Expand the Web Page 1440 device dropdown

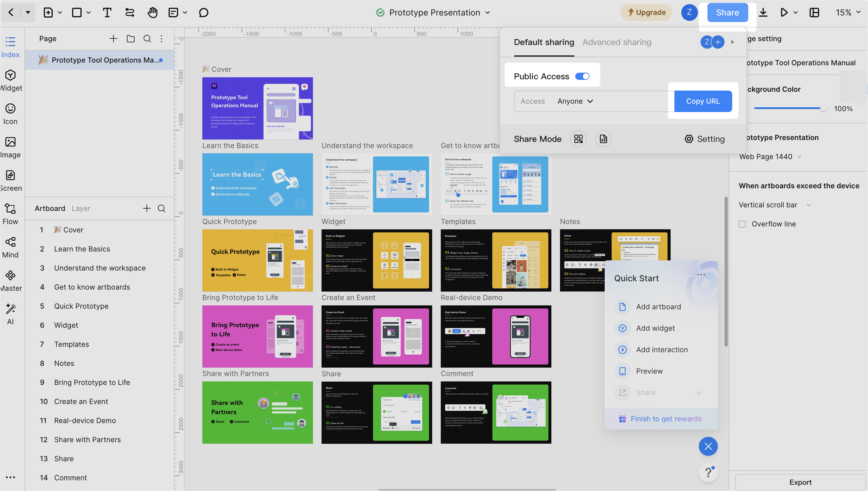(771, 156)
